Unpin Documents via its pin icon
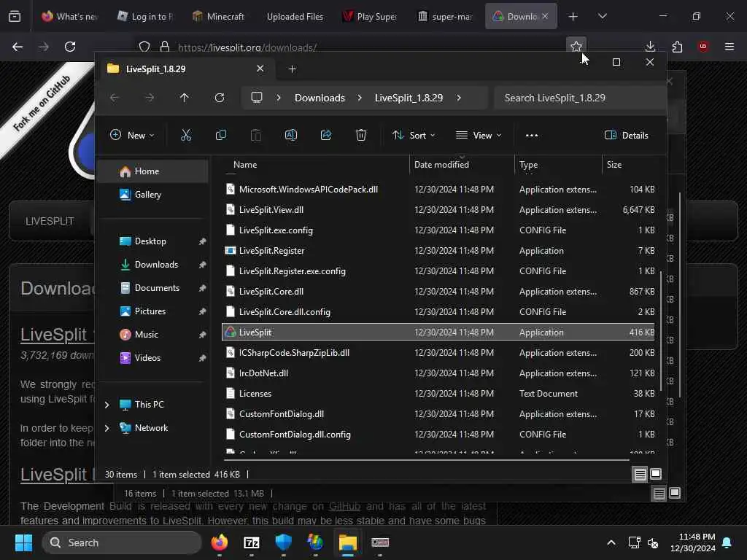The width and height of the screenshot is (747, 560). pyautogui.click(x=203, y=288)
